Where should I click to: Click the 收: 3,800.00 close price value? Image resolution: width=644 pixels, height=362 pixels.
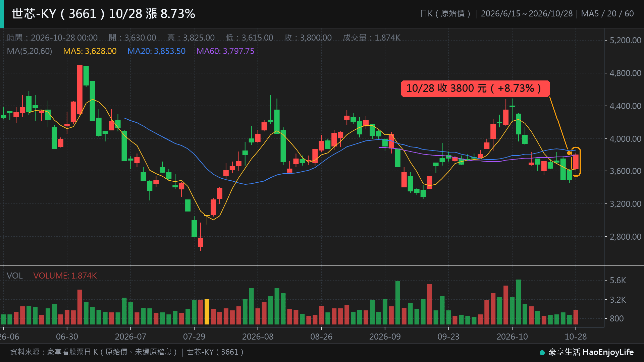(x=308, y=38)
